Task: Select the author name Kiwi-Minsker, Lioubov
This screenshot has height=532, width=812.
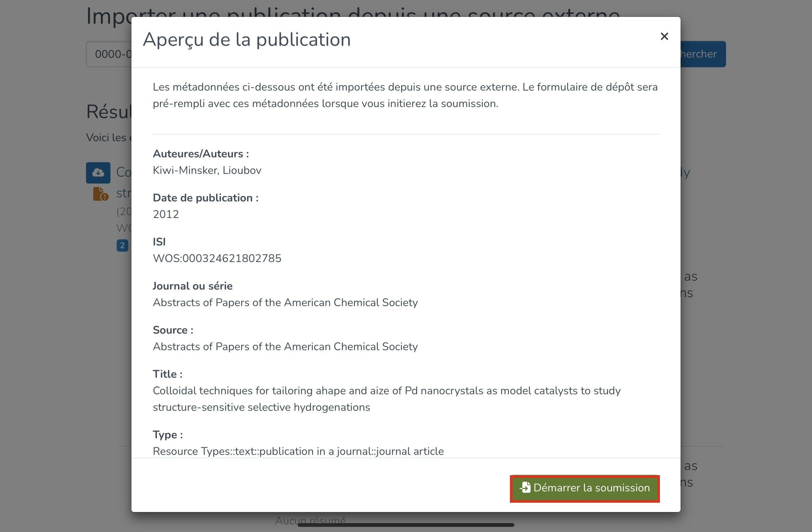Action: click(207, 170)
